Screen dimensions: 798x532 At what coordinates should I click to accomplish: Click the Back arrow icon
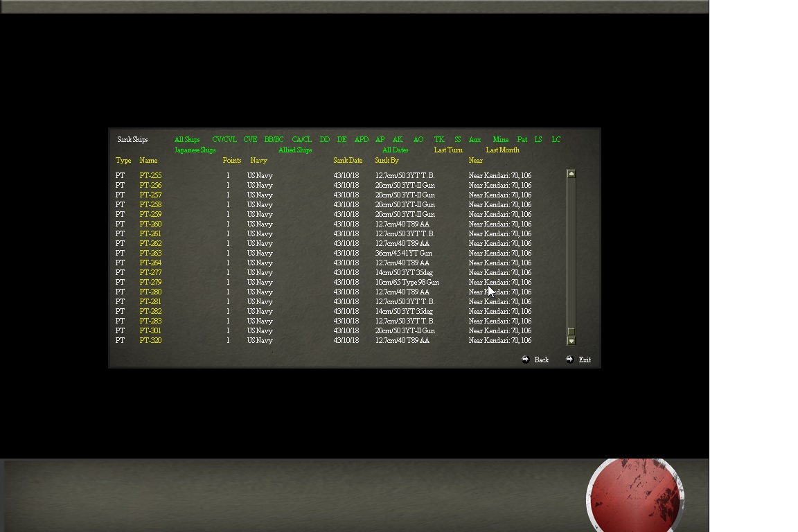(526, 360)
